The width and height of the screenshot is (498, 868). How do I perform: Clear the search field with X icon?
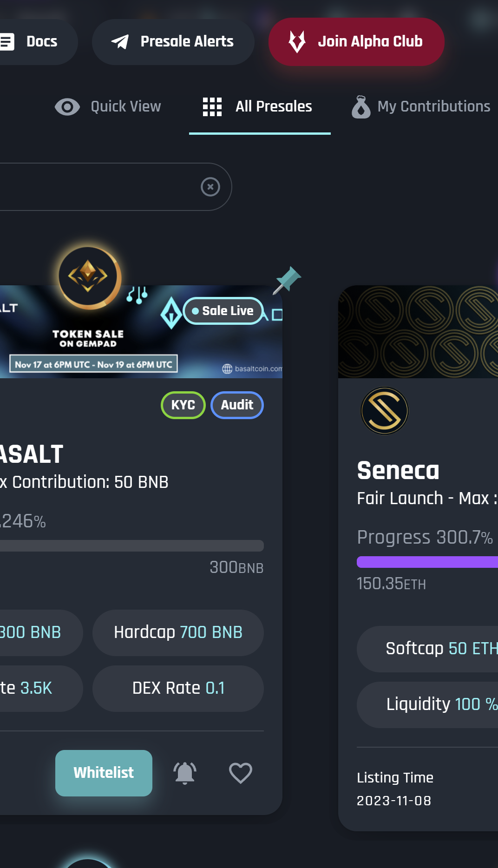point(210,187)
